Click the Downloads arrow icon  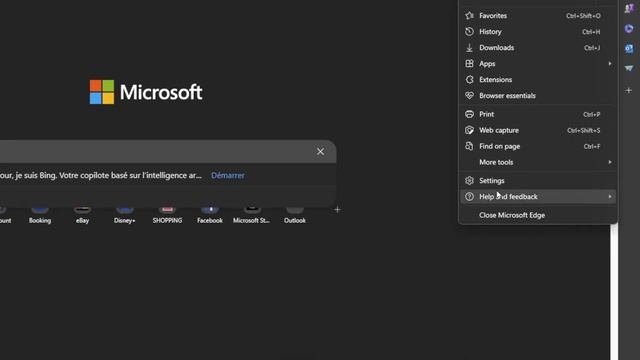(469, 48)
